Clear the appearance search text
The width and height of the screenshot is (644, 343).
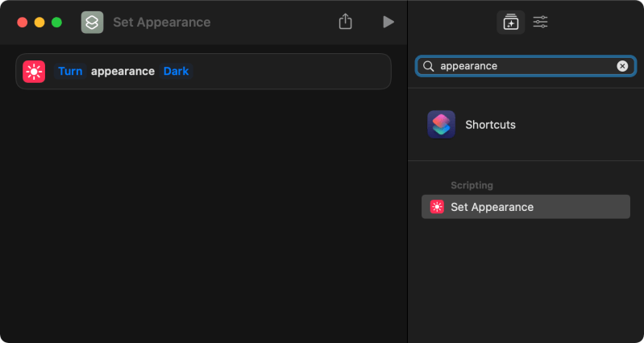coord(622,66)
